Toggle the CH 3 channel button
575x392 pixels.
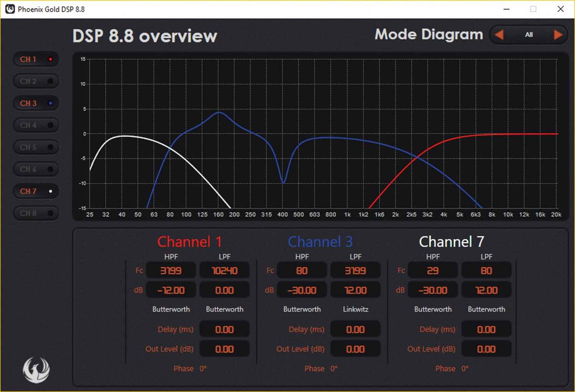pyautogui.click(x=36, y=103)
